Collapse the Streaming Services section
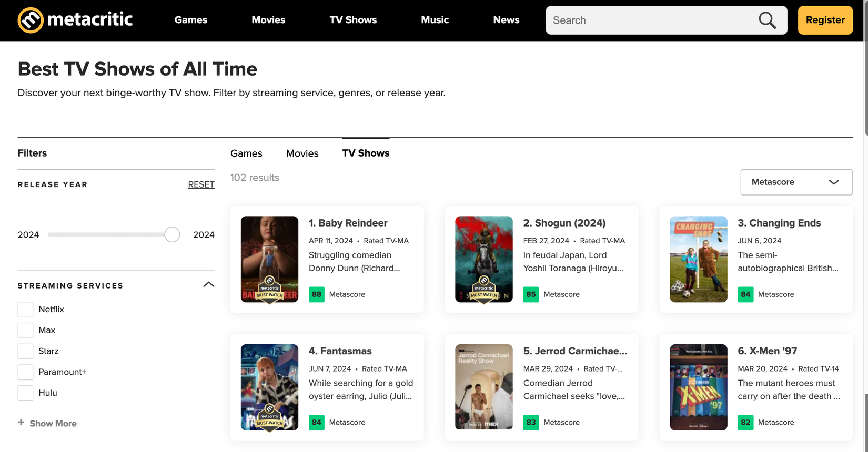Screen dimensions: 868x452 click(209, 284)
